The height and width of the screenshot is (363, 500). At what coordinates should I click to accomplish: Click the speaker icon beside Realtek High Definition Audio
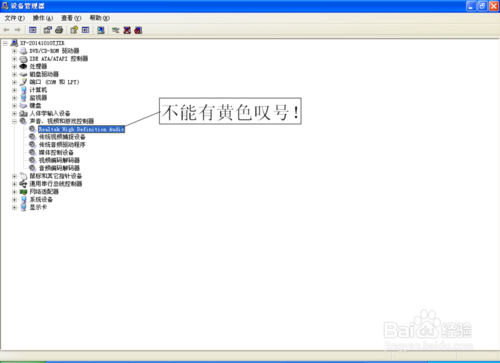(x=32, y=129)
